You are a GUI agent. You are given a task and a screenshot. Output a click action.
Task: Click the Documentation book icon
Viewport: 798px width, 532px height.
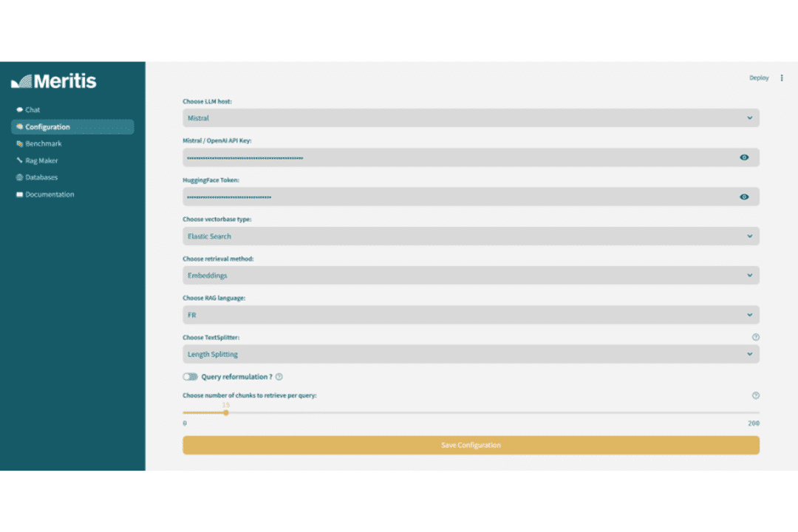click(x=19, y=194)
